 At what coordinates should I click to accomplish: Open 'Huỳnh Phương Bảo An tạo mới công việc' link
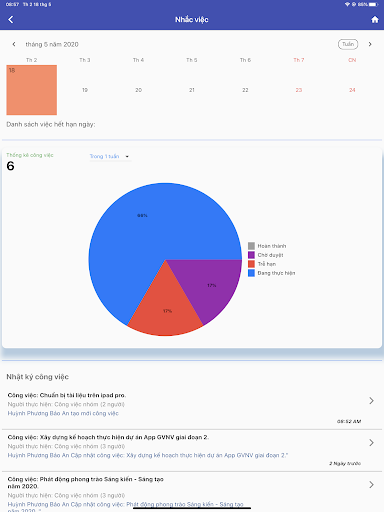point(63,413)
